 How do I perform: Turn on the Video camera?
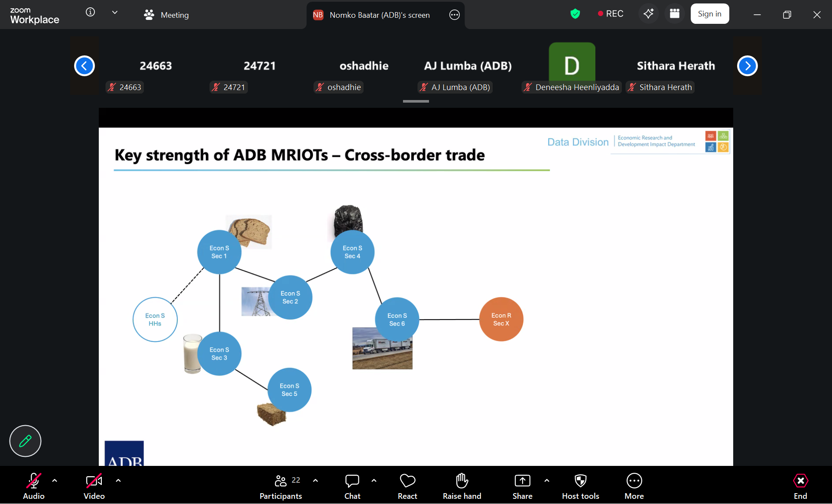pyautogui.click(x=94, y=481)
